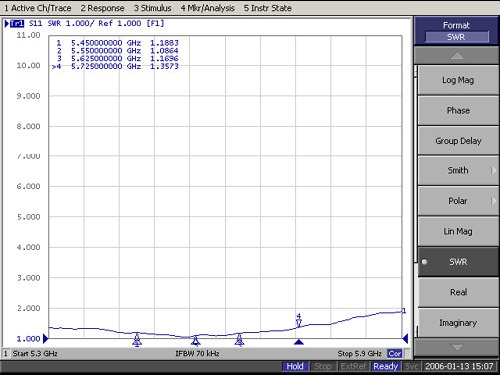Click marker 3 triangle on the trace
The height and width of the screenshot is (375, 500).
[x=239, y=340]
